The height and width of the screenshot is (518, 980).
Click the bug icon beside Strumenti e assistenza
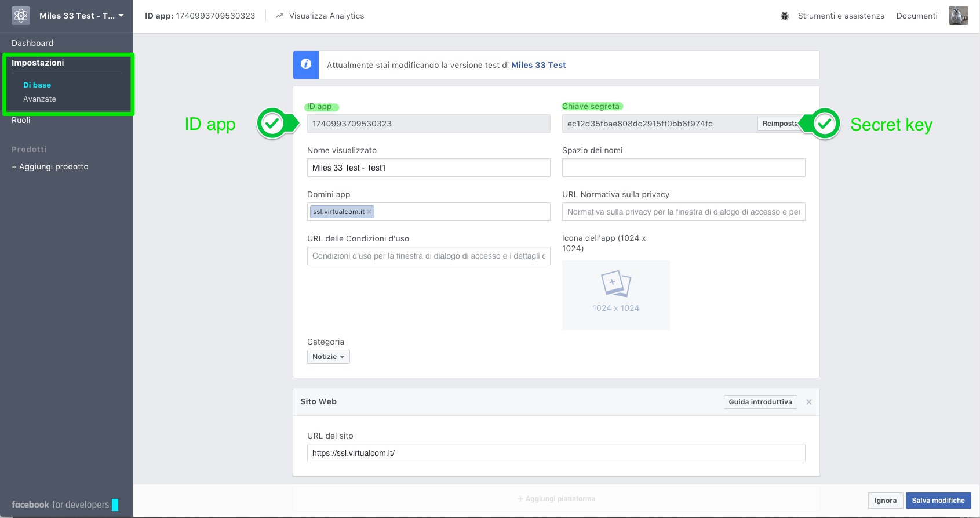pos(785,16)
